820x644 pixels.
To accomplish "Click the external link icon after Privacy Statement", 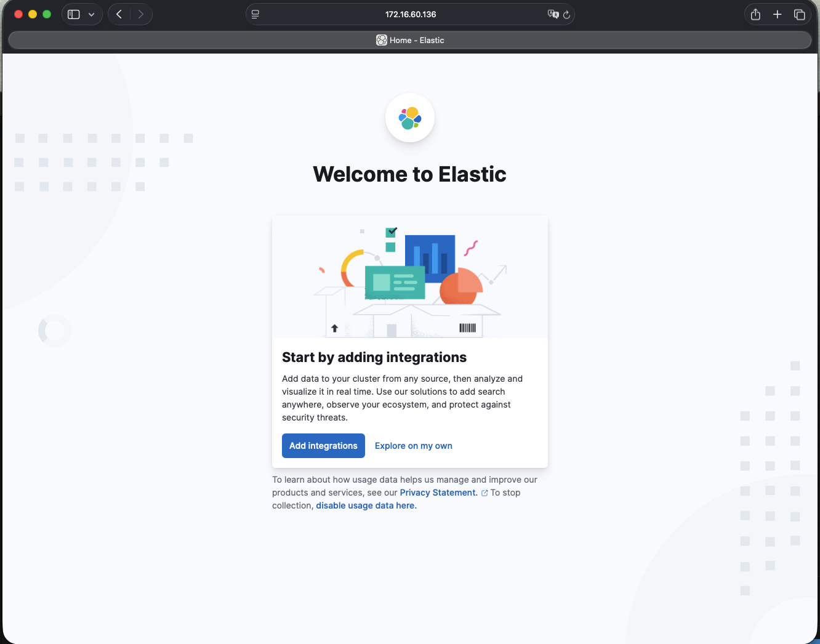I will [484, 493].
